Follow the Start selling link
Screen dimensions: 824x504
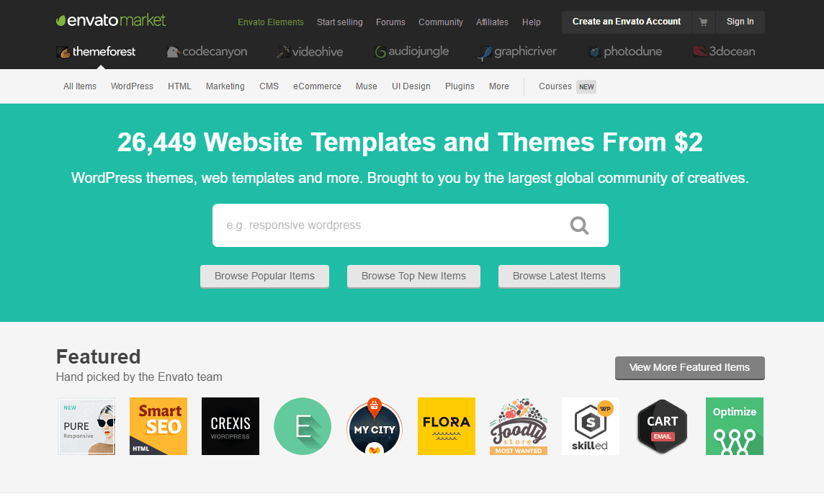(339, 22)
